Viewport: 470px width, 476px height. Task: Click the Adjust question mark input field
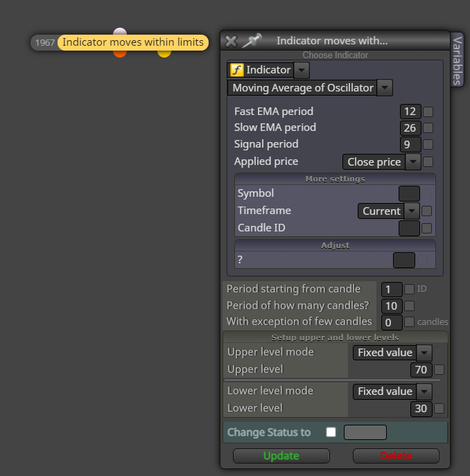pyautogui.click(x=404, y=260)
